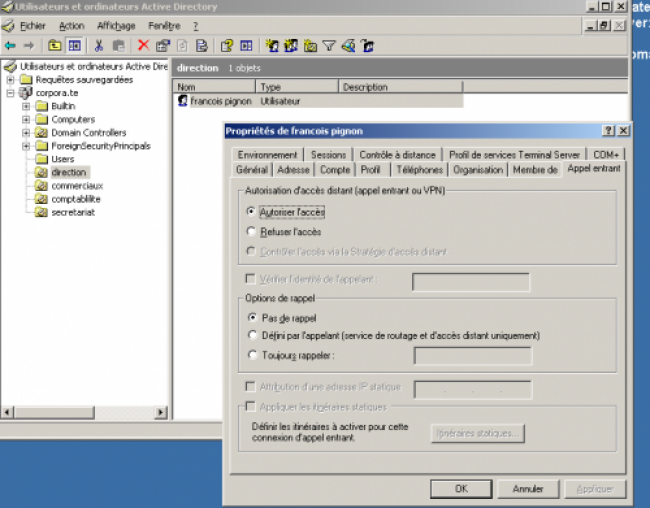The height and width of the screenshot is (508, 650).
Task: Open the Affichage menu
Action: click(x=115, y=25)
